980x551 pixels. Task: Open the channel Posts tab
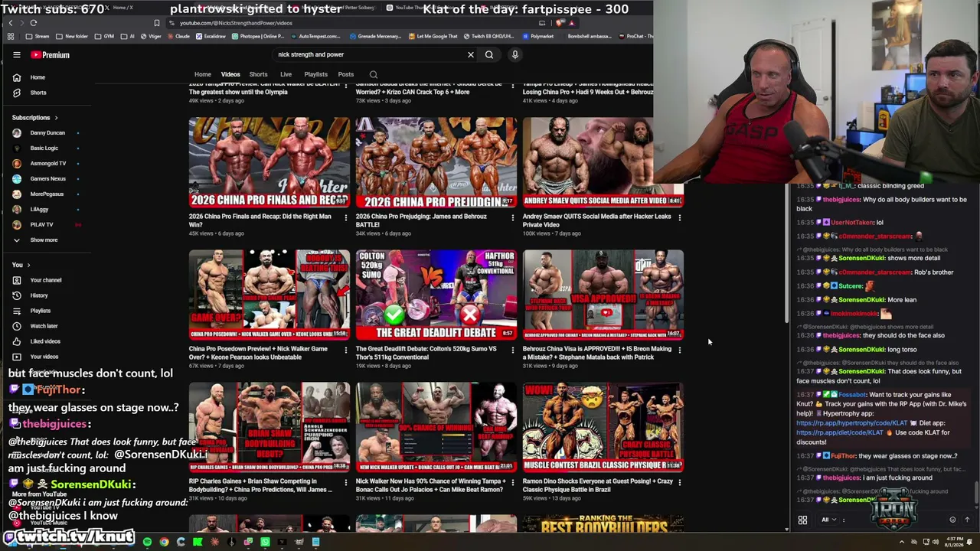tap(346, 75)
